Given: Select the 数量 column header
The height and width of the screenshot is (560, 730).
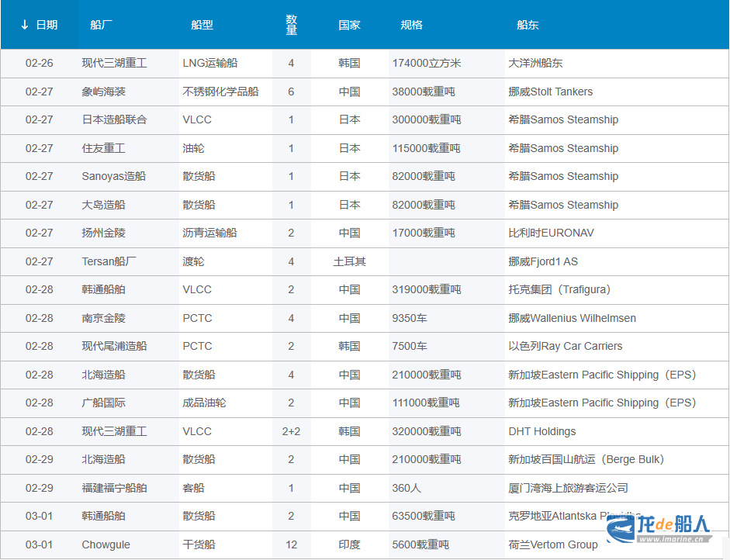Looking at the screenshot, I should (x=292, y=25).
